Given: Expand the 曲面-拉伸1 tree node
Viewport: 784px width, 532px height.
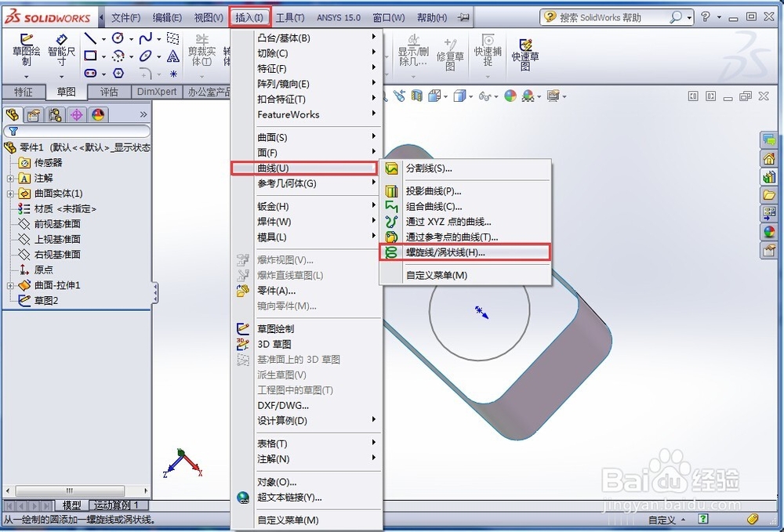Looking at the screenshot, I should (10, 286).
